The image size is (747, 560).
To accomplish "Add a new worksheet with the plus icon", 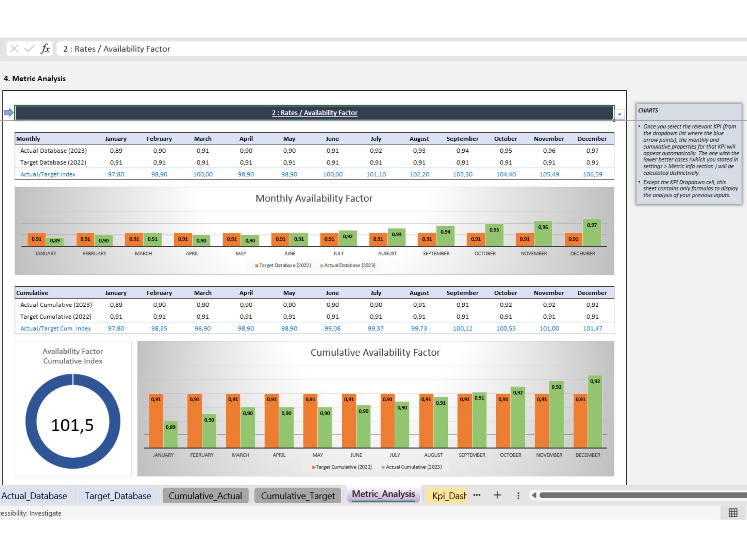I will [x=497, y=495].
